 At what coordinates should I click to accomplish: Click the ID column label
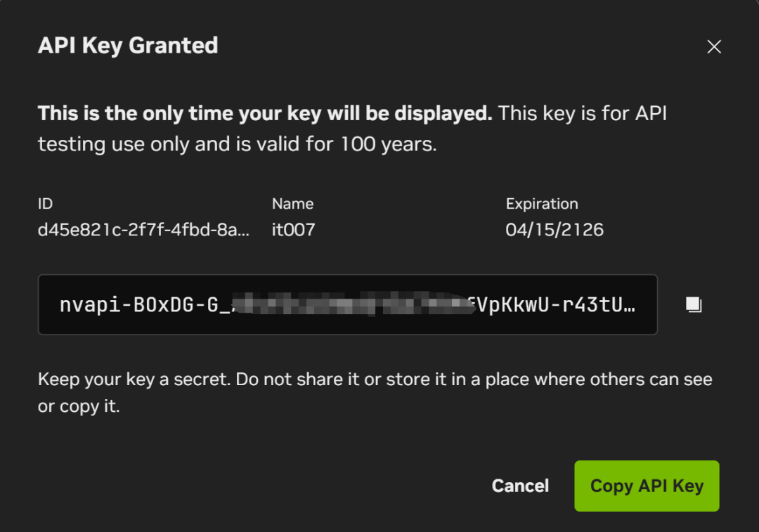[45, 204]
